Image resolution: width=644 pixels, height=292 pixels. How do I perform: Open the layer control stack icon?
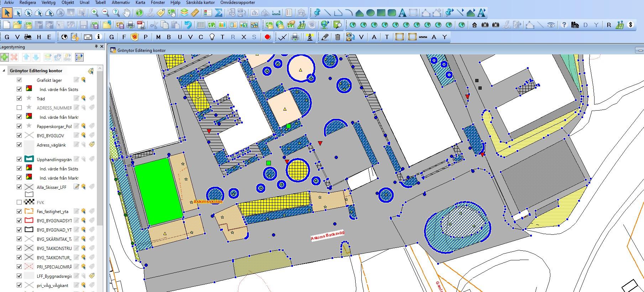tap(184, 13)
